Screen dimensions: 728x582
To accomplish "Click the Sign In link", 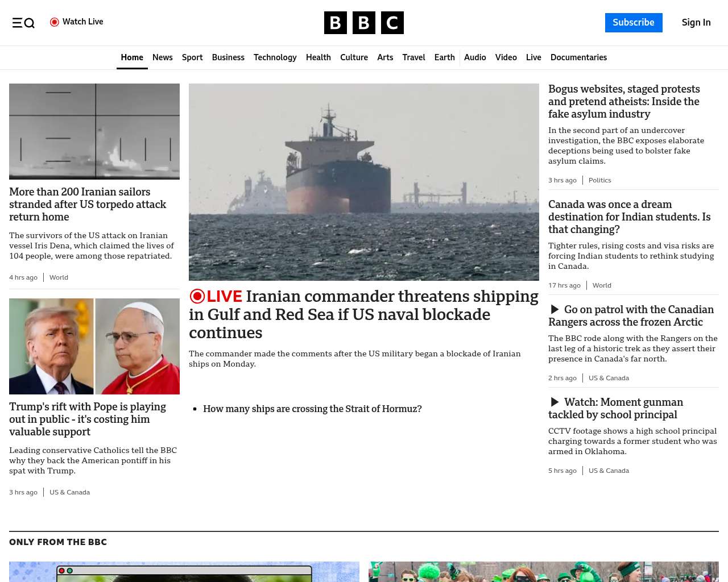I will (x=696, y=23).
